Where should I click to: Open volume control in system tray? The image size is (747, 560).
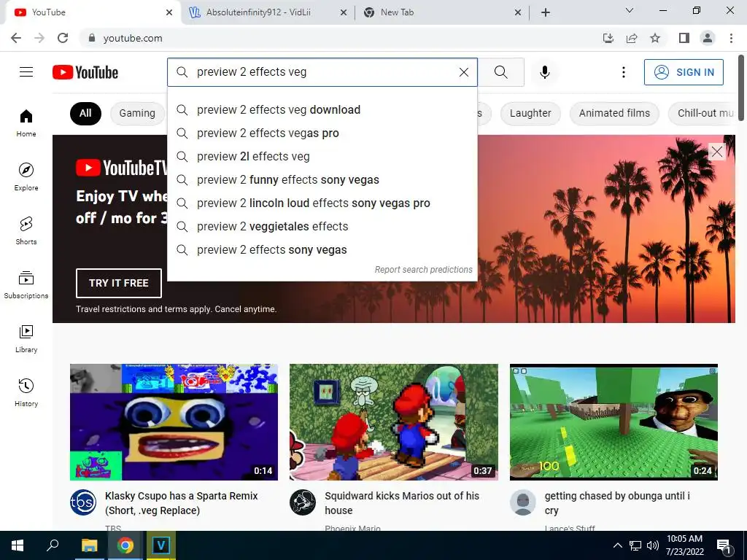(x=653, y=545)
